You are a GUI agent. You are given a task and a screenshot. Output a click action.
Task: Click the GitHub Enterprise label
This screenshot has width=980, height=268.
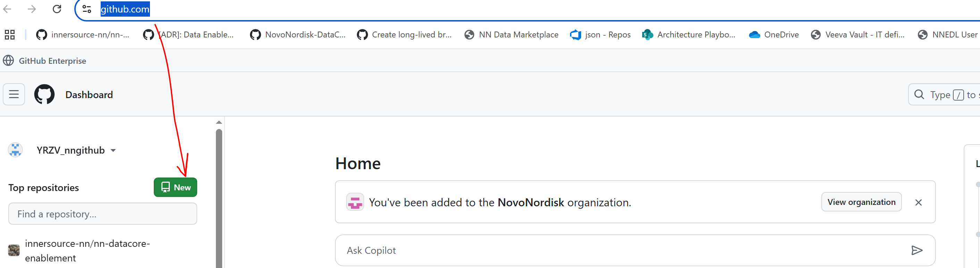pyautogui.click(x=52, y=61)
